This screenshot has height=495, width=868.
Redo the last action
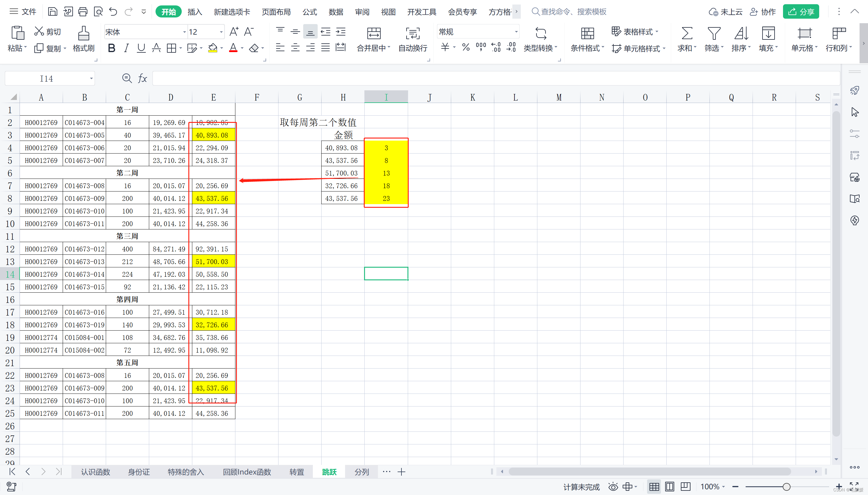tap(129, 12)
